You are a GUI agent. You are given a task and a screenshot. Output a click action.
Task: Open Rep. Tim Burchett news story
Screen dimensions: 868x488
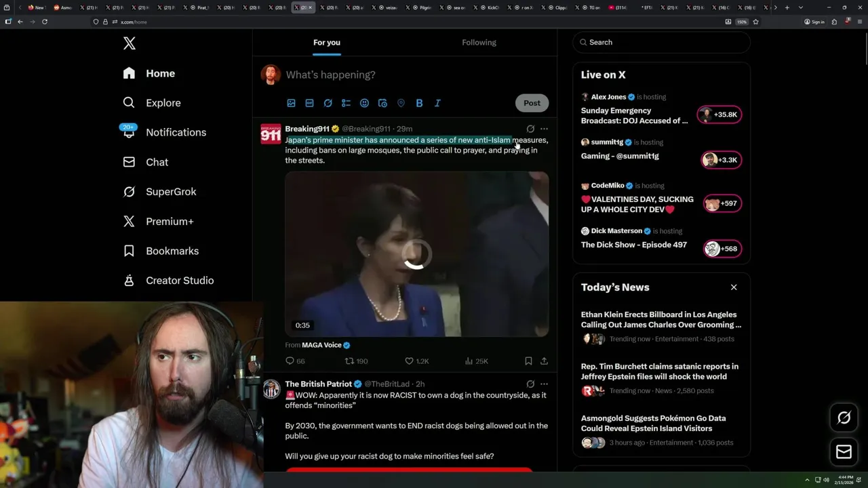pos(660,378)
